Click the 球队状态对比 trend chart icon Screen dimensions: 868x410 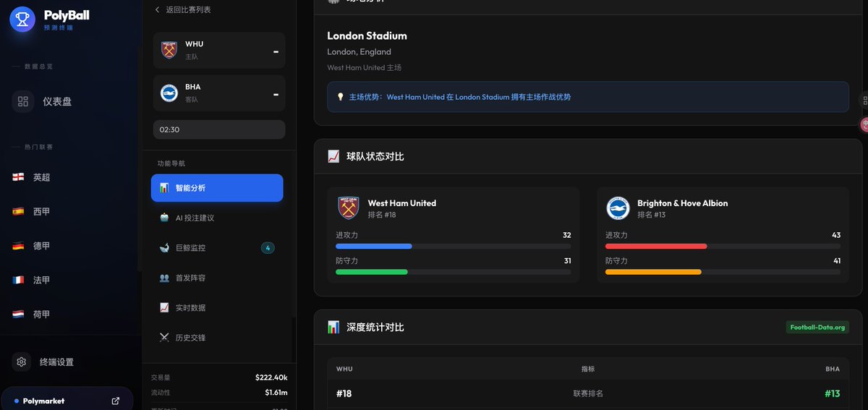click(333, 156)
